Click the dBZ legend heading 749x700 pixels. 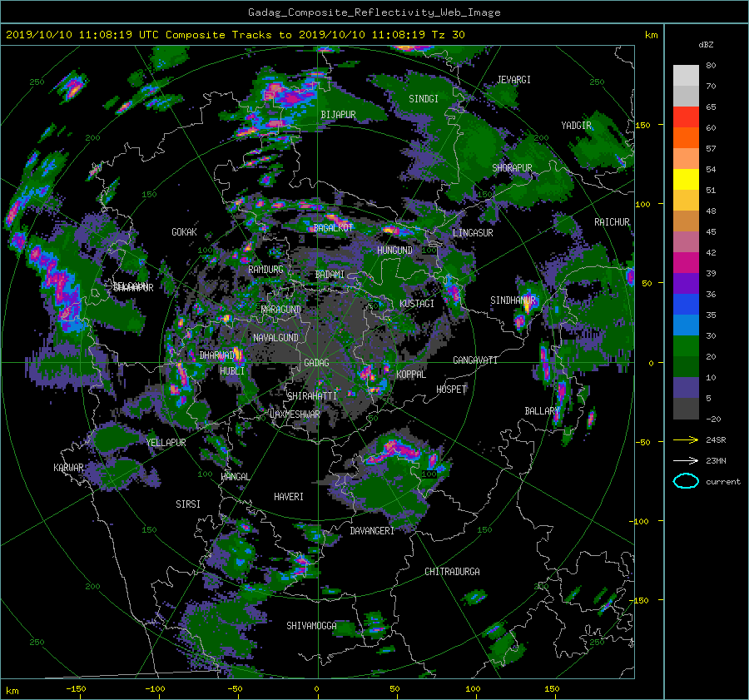pyautogui.click(x=706, y=45)
